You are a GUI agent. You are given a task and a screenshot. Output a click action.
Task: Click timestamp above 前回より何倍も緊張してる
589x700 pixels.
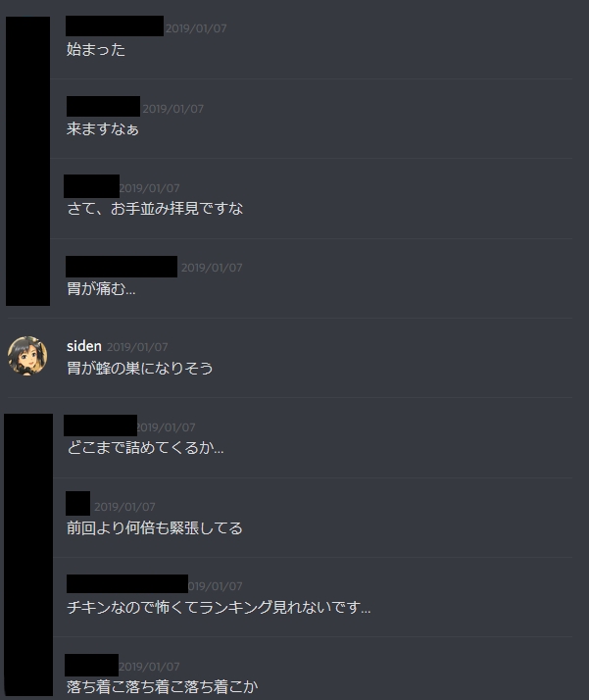pos(124,507)
